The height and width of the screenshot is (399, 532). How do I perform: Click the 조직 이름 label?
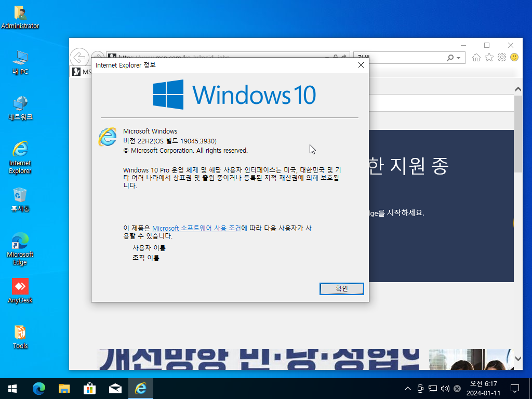(x=146, y=258)
